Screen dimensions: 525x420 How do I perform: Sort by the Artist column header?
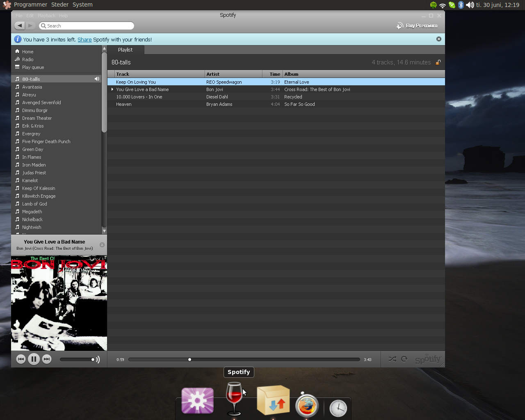click(x=233, y=74)
